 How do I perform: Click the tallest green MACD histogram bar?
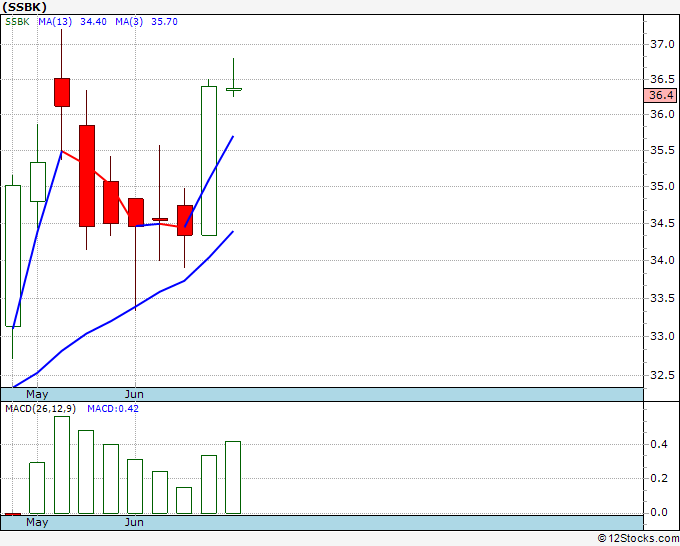click(x=62, y=465)
